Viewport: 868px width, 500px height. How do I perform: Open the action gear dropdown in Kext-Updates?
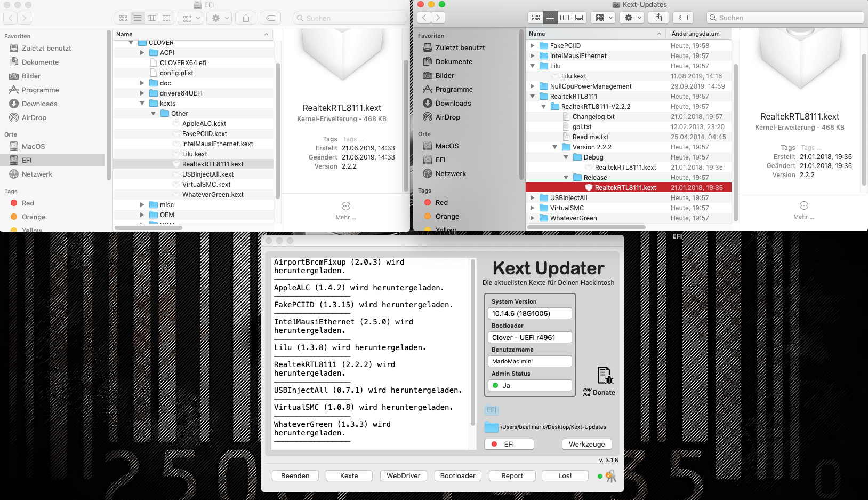pyautogui.click(x=632, y=18)
